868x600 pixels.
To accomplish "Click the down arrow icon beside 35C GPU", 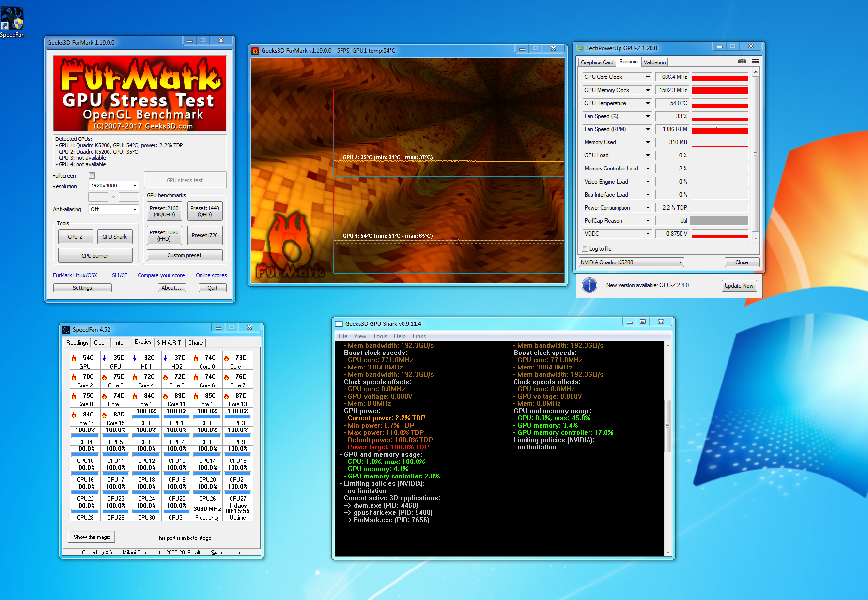I will click(104, 358).
